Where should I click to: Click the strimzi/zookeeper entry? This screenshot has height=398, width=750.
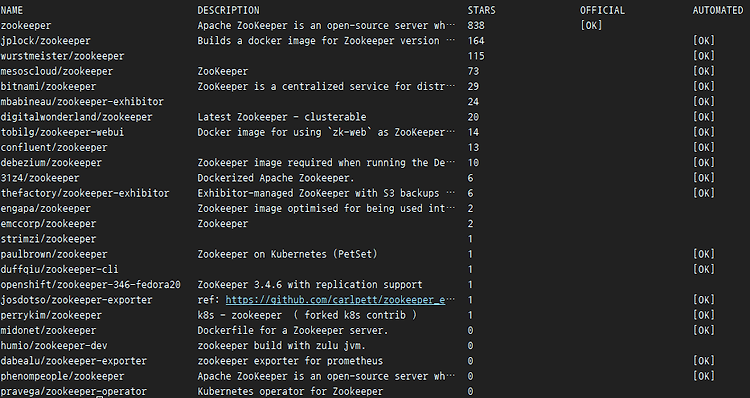click(48, 239)
